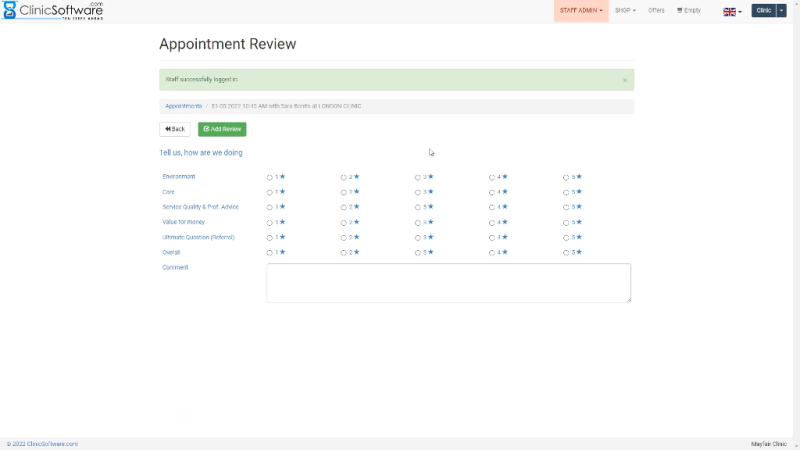This screenshot has width=800, height=450.
Task: Click the Ultimate Question (Referral) label
Action: [198, 237]
